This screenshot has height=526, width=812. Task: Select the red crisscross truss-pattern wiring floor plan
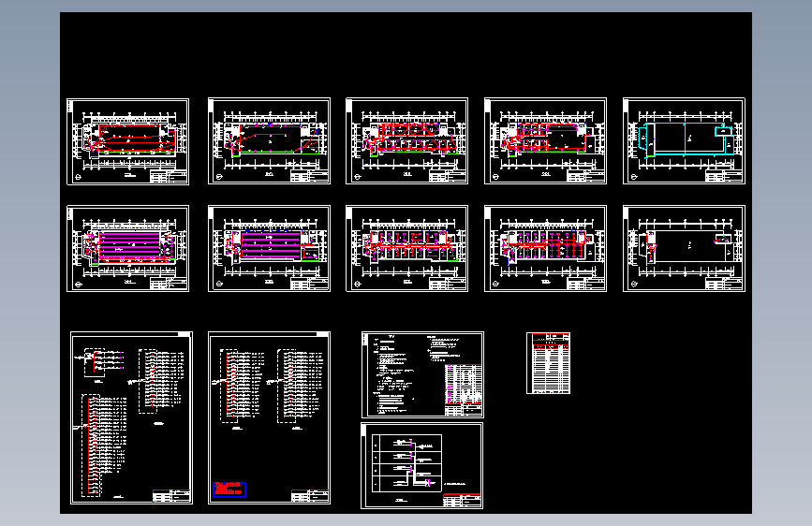(x=407, y=140)
